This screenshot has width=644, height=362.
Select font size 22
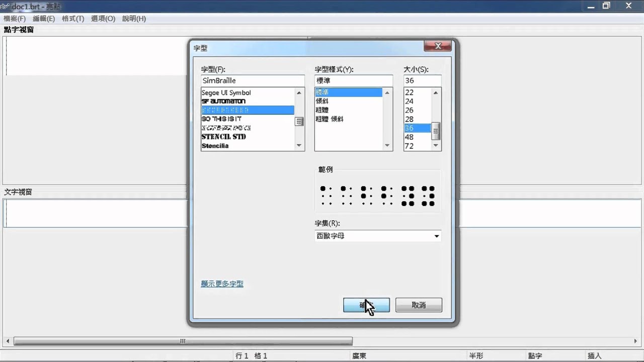[x=417, y=93]
